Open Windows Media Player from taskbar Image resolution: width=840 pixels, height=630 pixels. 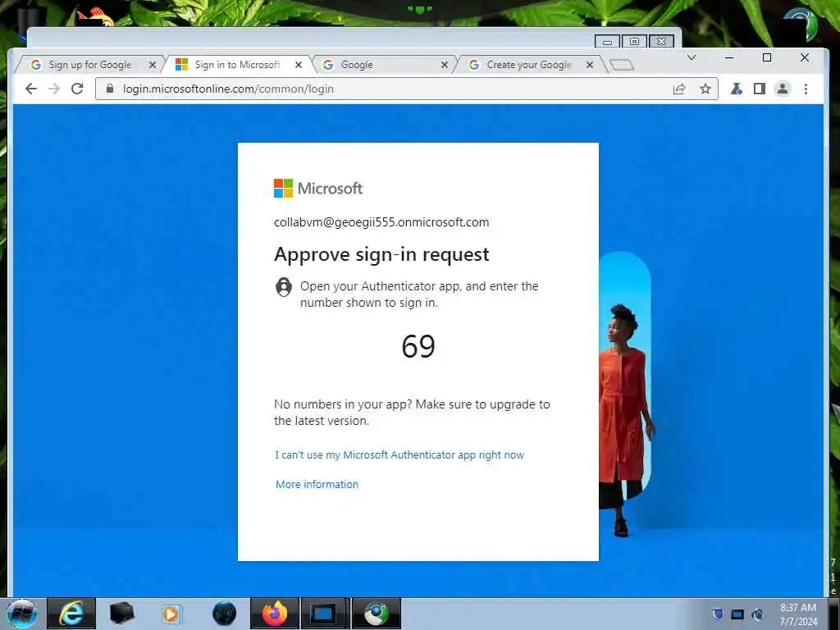pos(171,614)
